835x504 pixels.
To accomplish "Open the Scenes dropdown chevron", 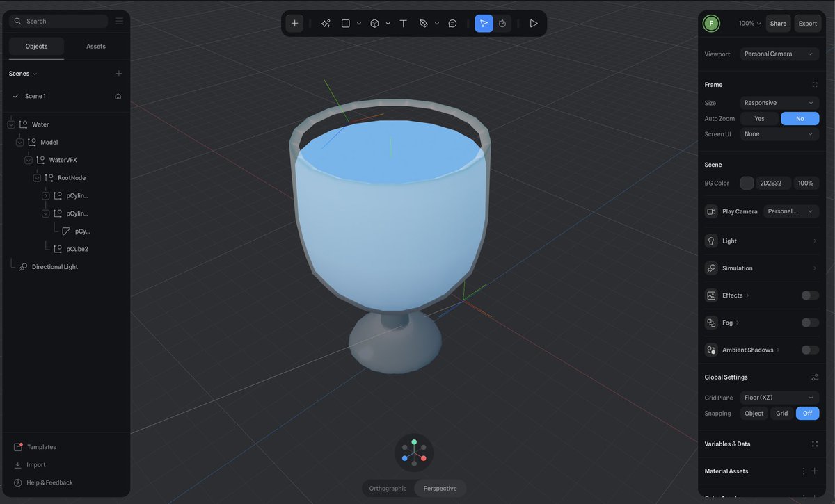I will (35, 74).
